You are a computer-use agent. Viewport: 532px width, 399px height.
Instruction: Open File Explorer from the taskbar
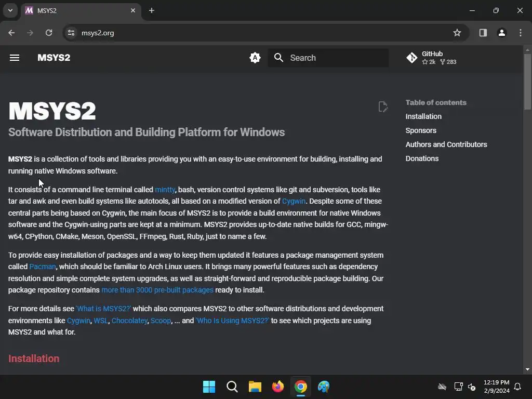[255, 387]
